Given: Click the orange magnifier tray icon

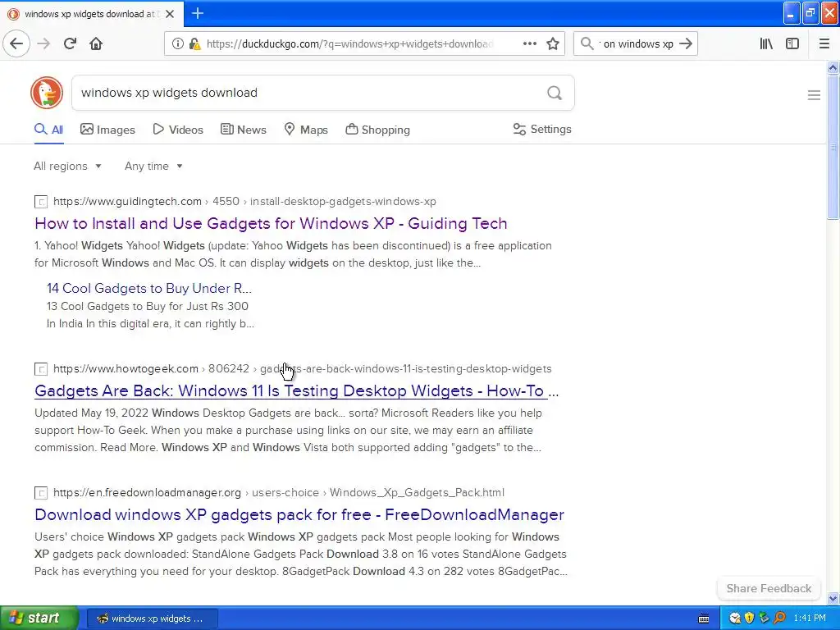Looking at the screenshot, I should point(780,619).
